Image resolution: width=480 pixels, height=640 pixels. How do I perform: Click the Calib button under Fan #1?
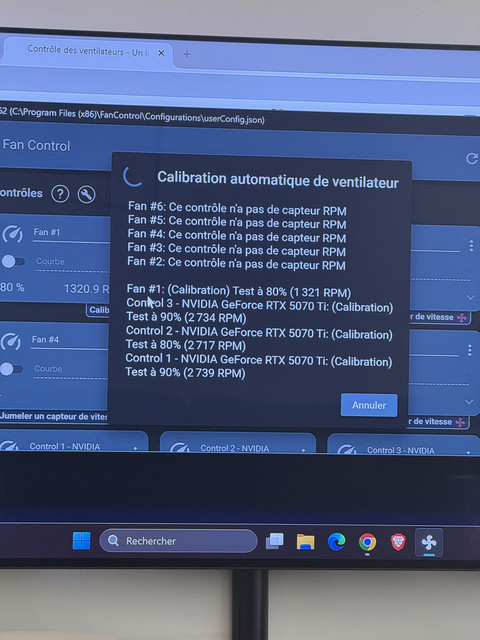click(x=99, y=310)
